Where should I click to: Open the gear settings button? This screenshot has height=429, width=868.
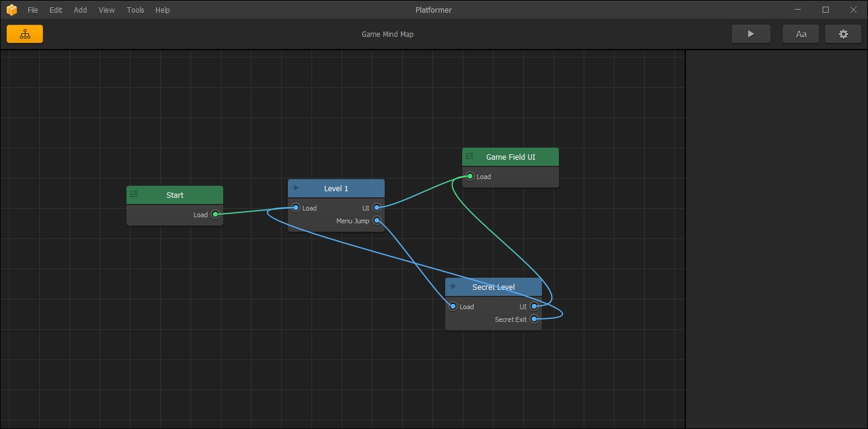coord(843,34)
